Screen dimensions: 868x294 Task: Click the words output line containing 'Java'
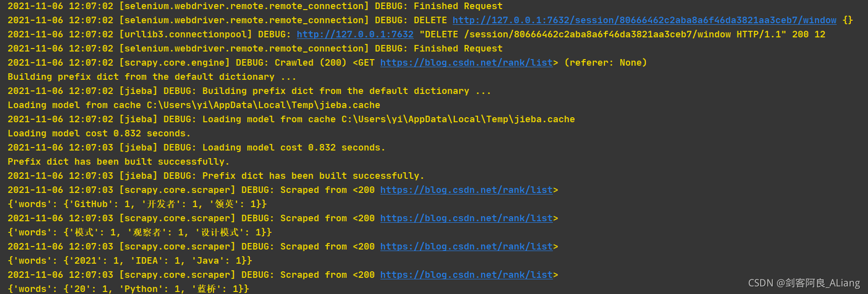(129, 261)
